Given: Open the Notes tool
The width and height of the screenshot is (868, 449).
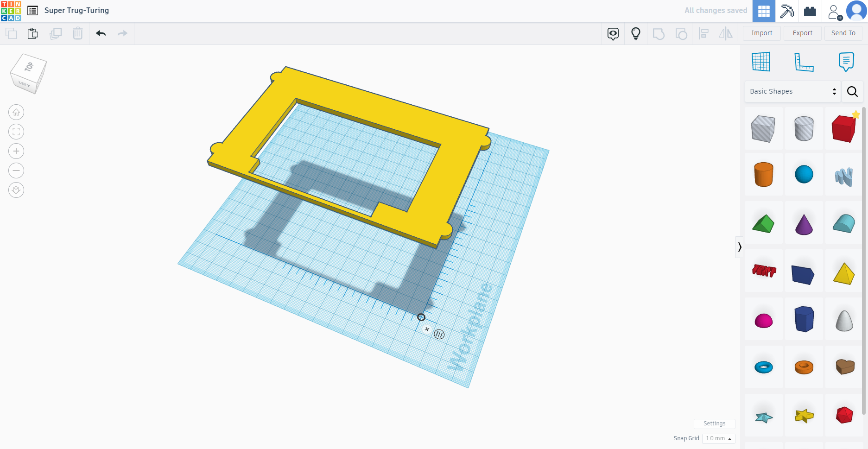Looking at the screenshot, I should 846,61.
